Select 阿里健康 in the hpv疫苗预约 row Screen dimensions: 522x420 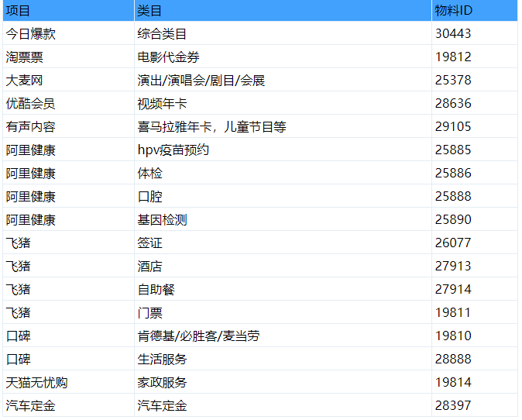68,150
